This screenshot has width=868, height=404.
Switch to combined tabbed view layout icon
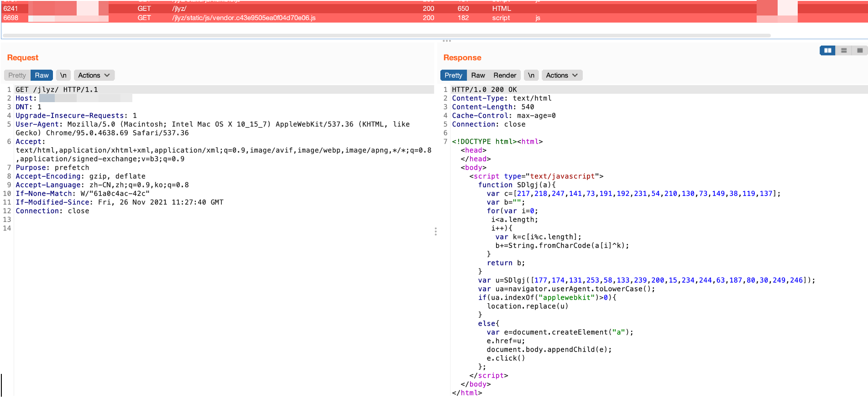point(860,50)
